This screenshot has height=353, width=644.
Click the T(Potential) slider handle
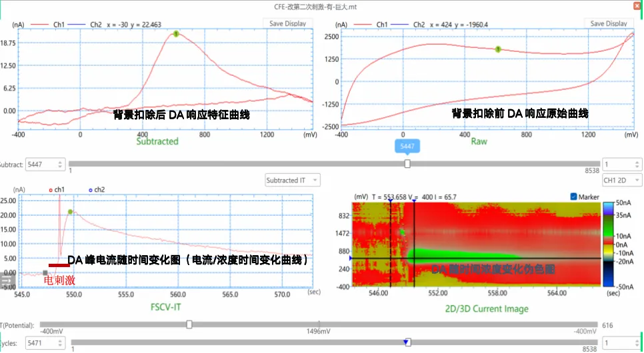(189, 324)
